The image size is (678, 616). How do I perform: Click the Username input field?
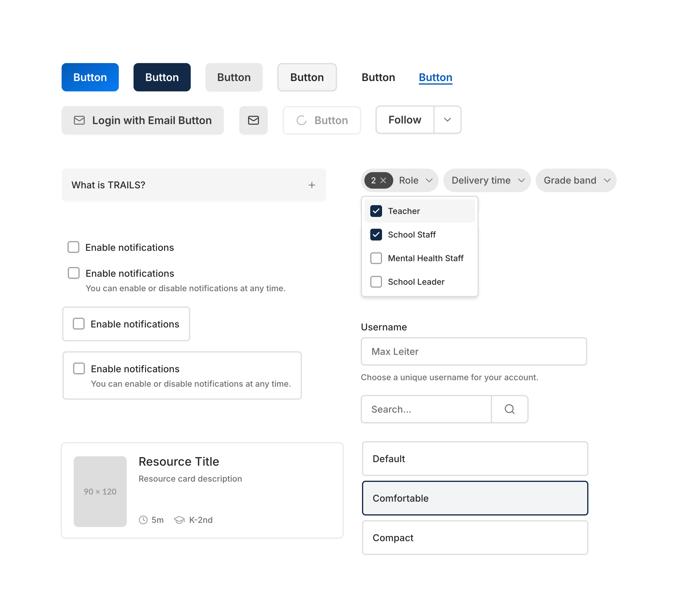tap(474, 351)
